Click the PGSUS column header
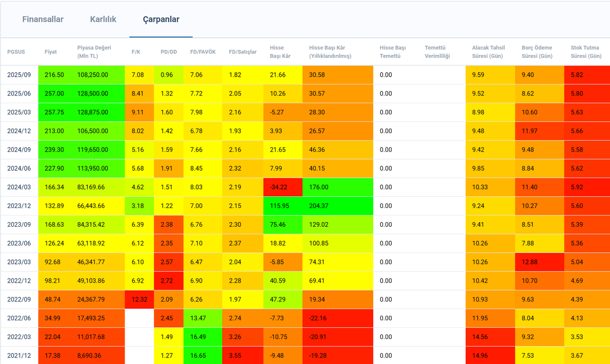Viewport: 610px width, 364px height. [x=16, y=52]
